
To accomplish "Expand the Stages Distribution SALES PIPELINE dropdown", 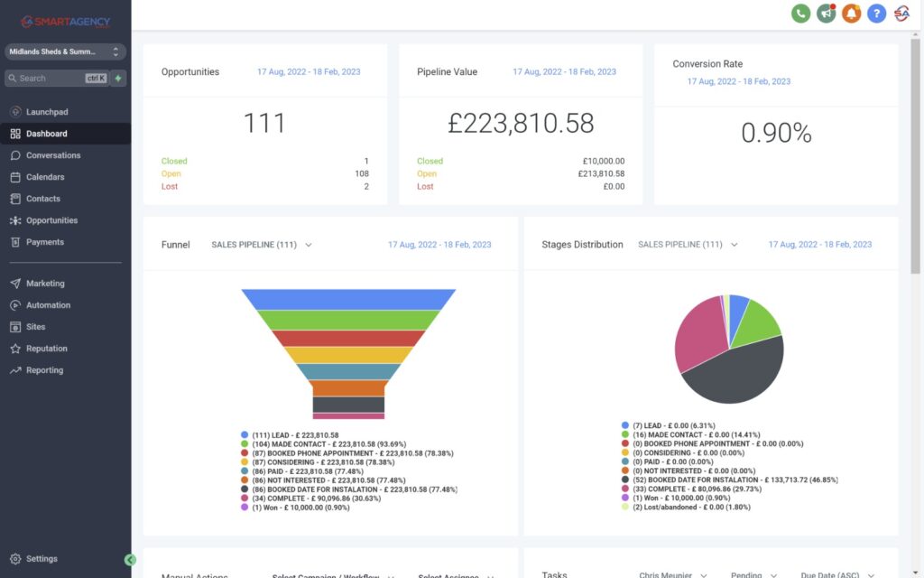I will [688, 244].
